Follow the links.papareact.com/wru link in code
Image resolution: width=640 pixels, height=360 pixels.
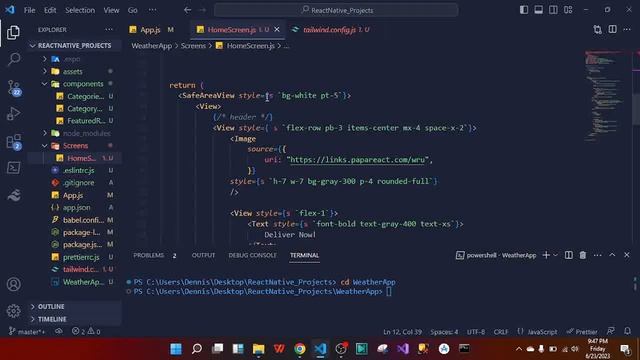[x=358, y=160]
